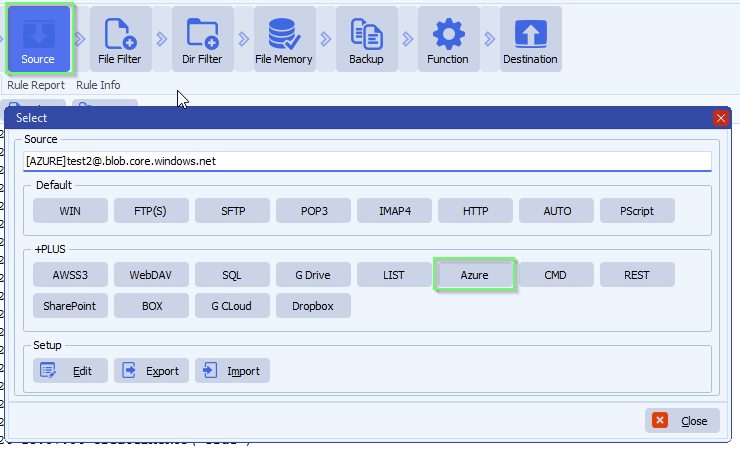Open the Source step in the workflow toolbar
740x451 pixels.
point(39,39)
